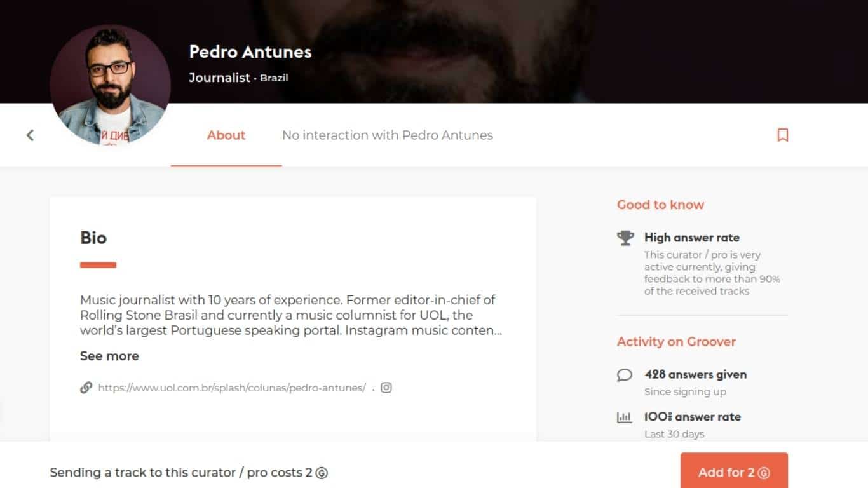Click the Activity on Groover heading
The width and height of the screenshot is (868, 488).
coord(676,341)
